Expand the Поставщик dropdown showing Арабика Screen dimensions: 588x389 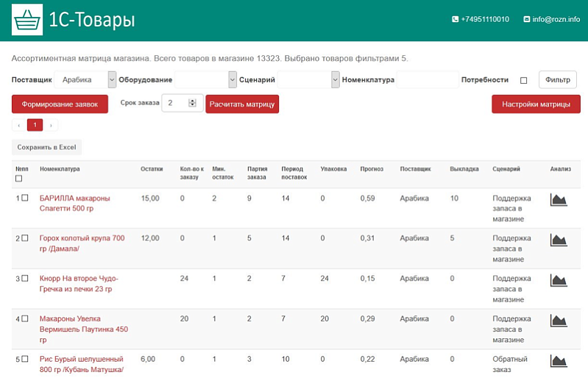[x=85, y=79]
